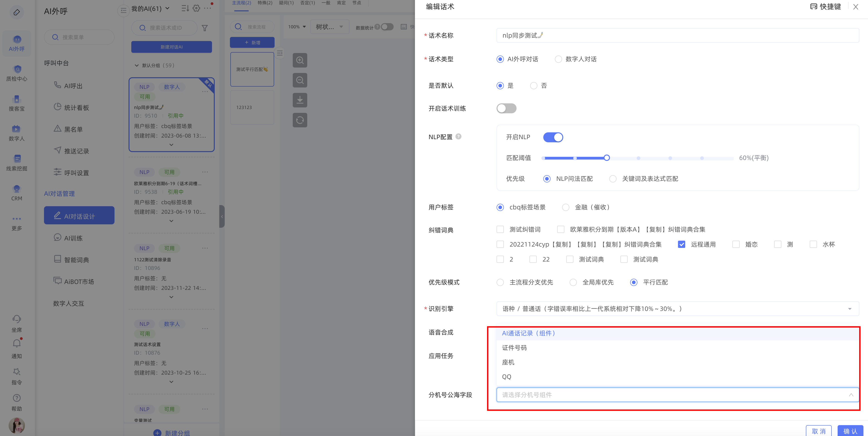Click the 匹配阈值 slider handle

pos(607,158)
